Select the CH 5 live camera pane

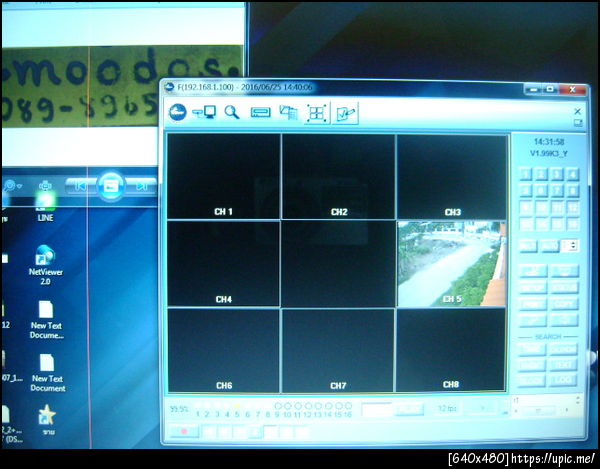click(x=452, y=264)
